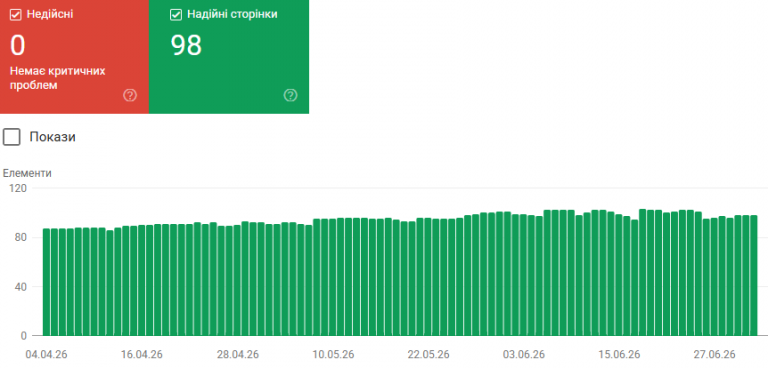Click date label 10.05.26
This screenshot has width=768, height=368.
pos(335,354)
